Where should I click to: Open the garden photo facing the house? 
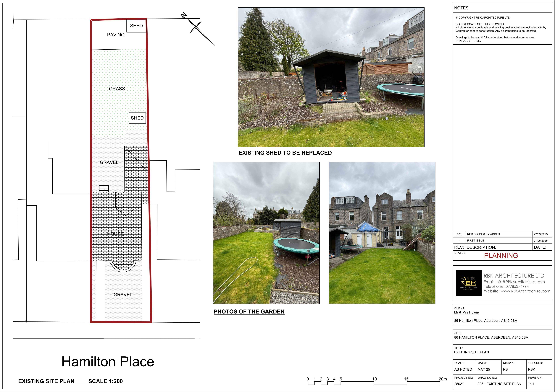pyautogui.click(x=382, y=233)
